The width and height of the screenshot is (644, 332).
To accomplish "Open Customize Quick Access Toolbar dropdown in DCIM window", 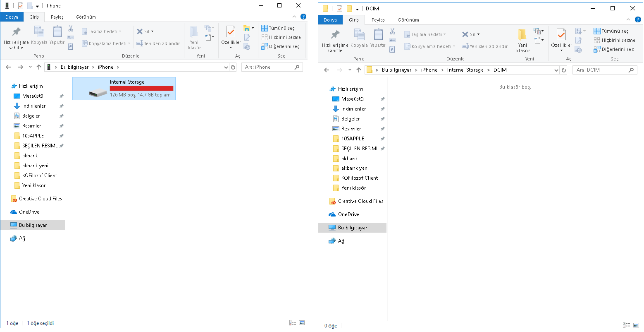I will (357, 9).
